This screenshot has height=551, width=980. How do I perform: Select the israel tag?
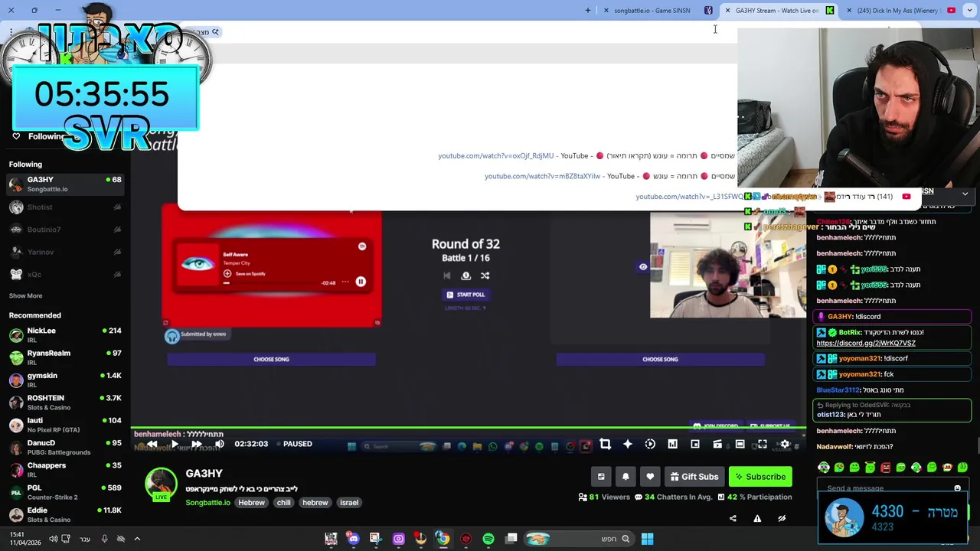pos(349,503)
